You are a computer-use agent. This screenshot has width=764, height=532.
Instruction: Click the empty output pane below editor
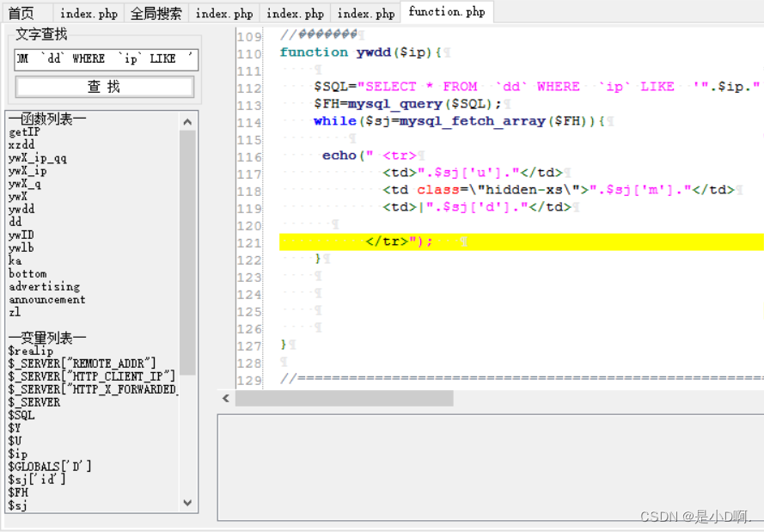tap(490, 468)
